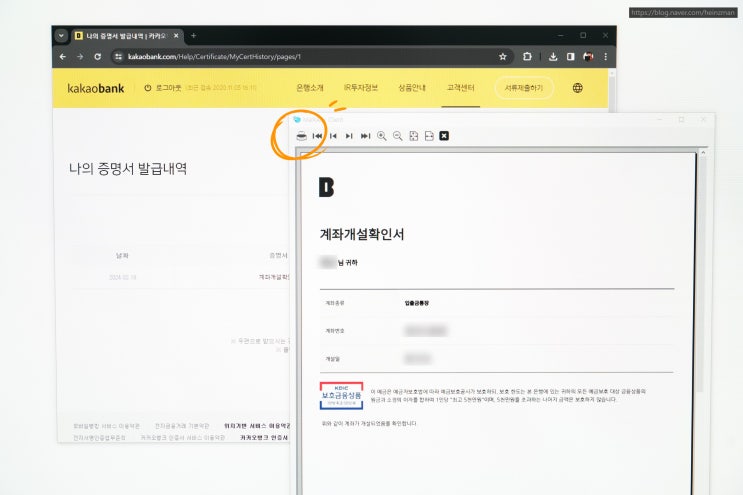
Task: Open 고객센터 menu
Action: point(461,88)
